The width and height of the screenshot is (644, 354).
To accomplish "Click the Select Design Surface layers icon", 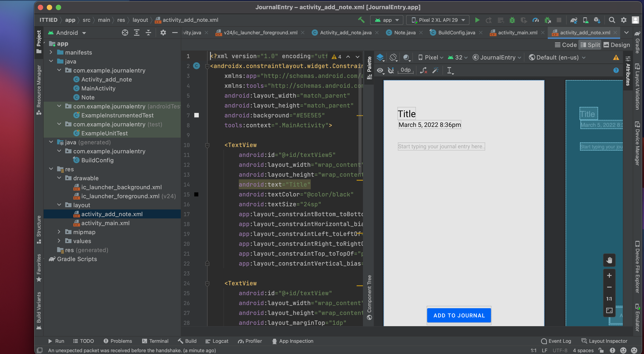I will [380, 57].
